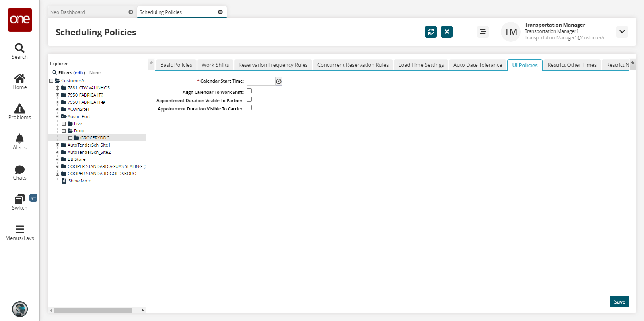The image size is (644, 321).
Task: Click the Explorer horizontal scrollbar thumb
Action: point(93,310)
